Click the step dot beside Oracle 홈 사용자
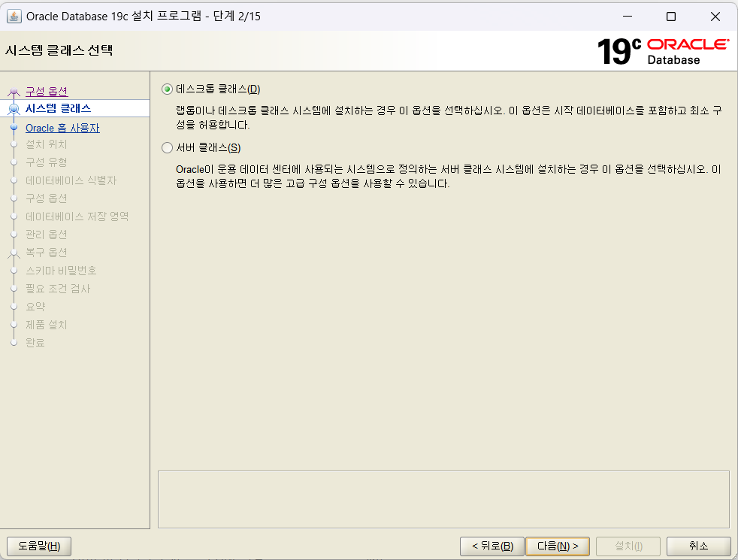 14,128
